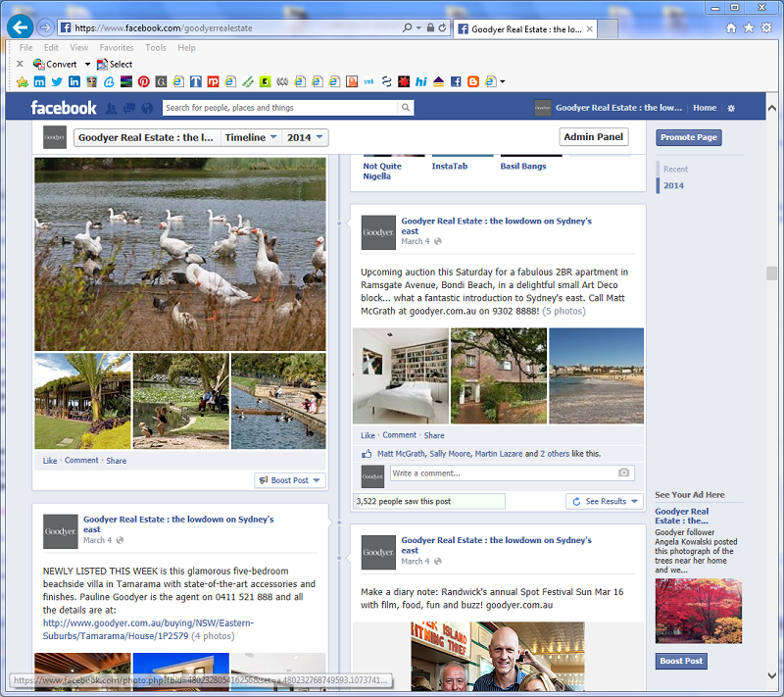Expand the favorites bar overflow arrow
The height and width of the screenshot is (697, 784).
pos(503,81)
